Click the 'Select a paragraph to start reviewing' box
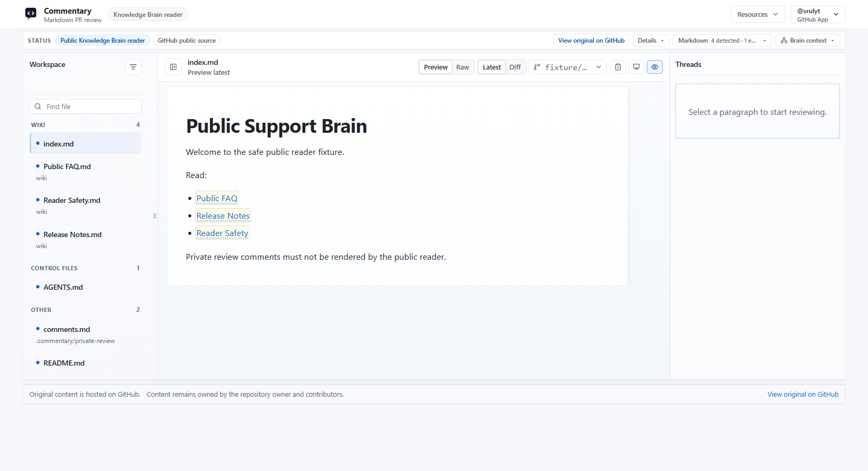 click(x=757, y=111)
